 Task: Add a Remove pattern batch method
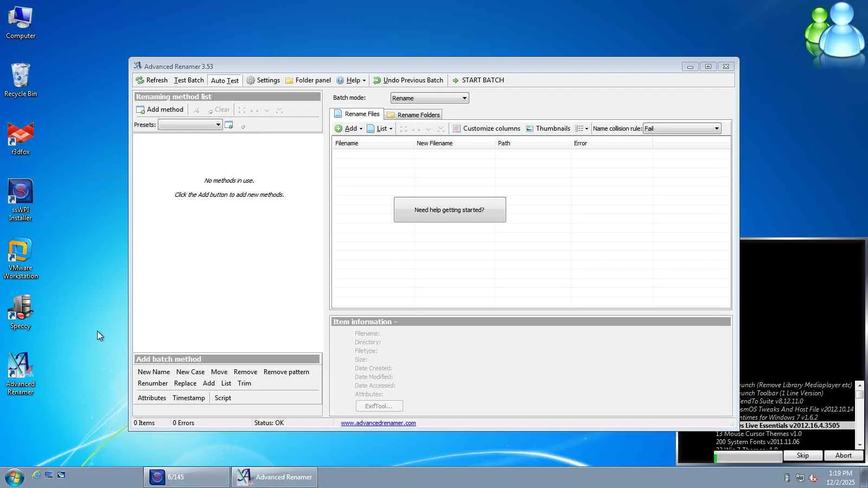click(286, 372)
